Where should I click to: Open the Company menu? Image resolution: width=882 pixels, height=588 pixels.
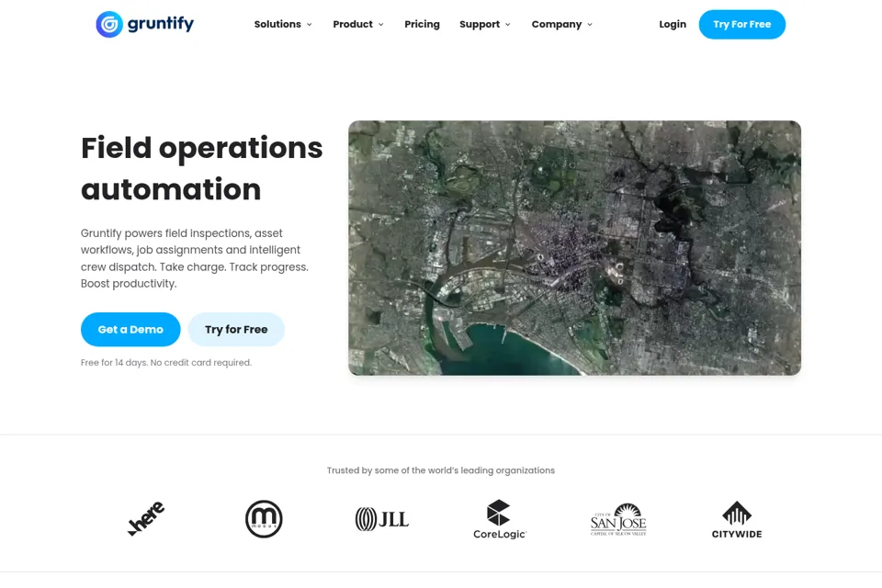557,24
